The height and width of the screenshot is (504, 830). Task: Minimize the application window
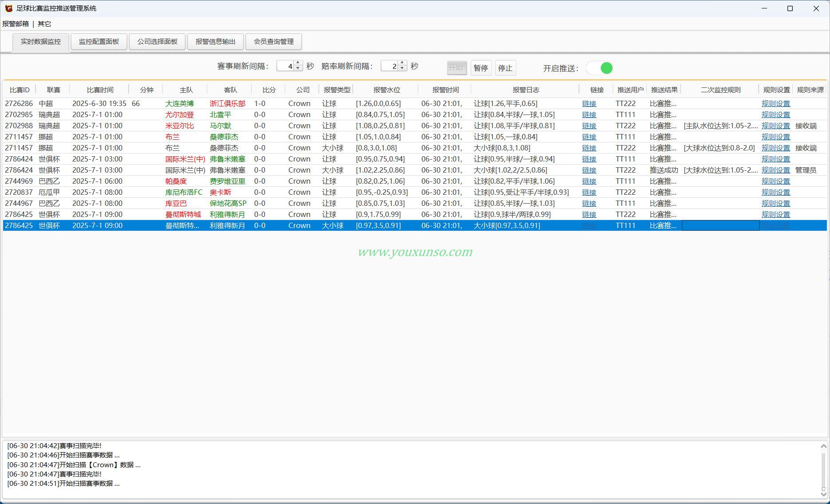click(x=764, y=8)
